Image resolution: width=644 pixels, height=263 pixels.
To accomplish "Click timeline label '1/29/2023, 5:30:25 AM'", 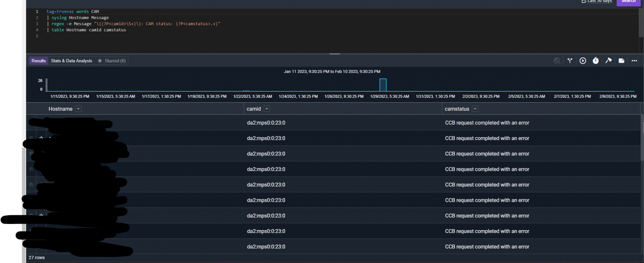I will [x=390, y=96].
